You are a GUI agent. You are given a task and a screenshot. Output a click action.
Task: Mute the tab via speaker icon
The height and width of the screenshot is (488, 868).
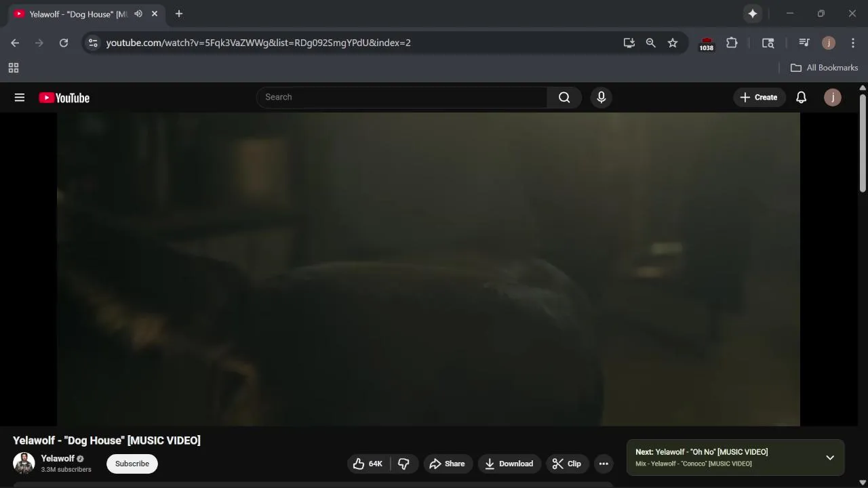pos(138,14)
